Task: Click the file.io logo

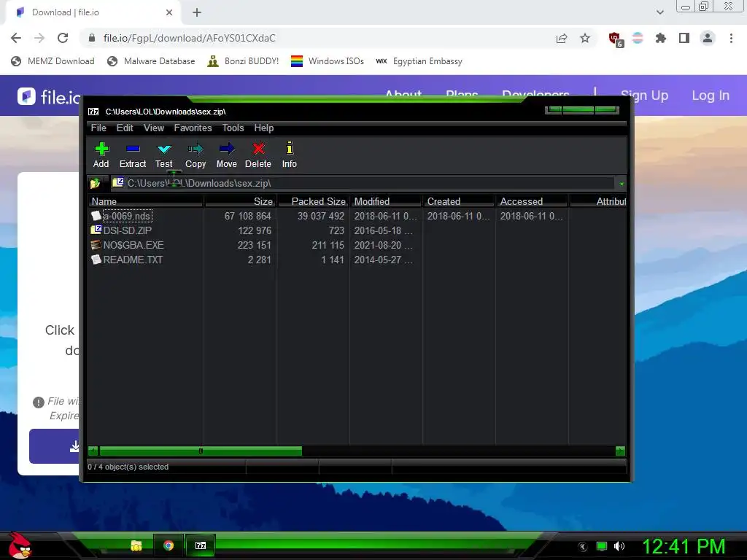Action: [x=49, y=97]
